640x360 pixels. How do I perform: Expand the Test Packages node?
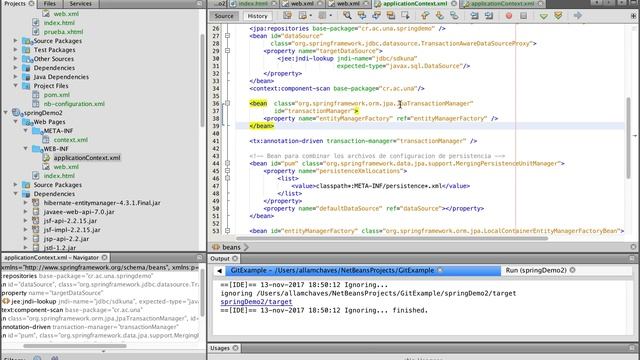click(16, 50)
